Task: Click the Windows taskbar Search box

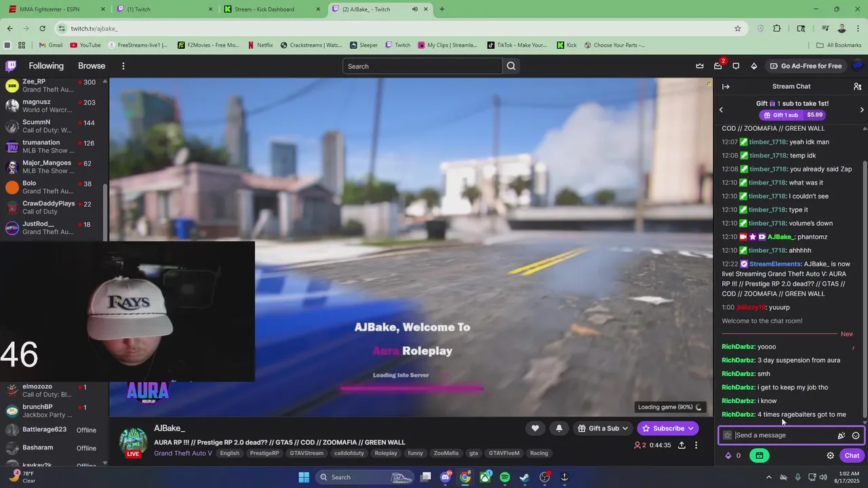Action: pos(365,477)
